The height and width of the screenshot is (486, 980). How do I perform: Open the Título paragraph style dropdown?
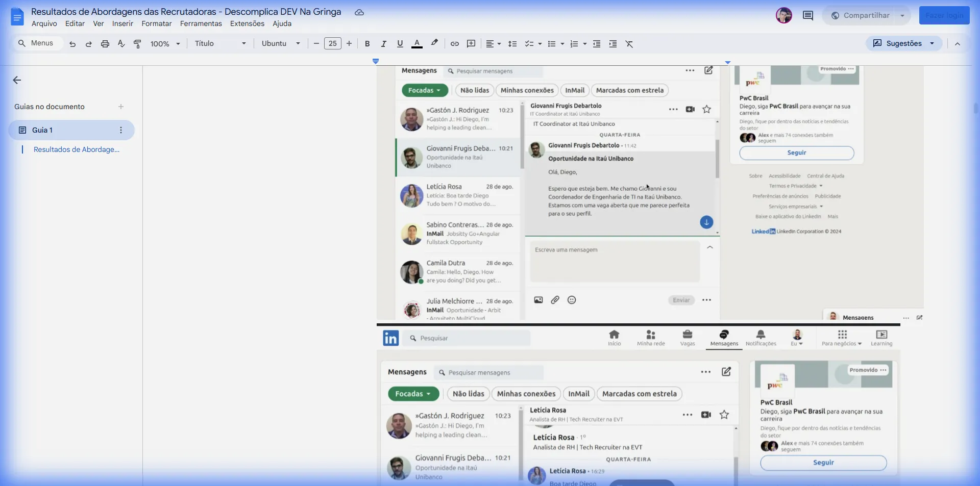pyautogui.click(x=220, y=44)
